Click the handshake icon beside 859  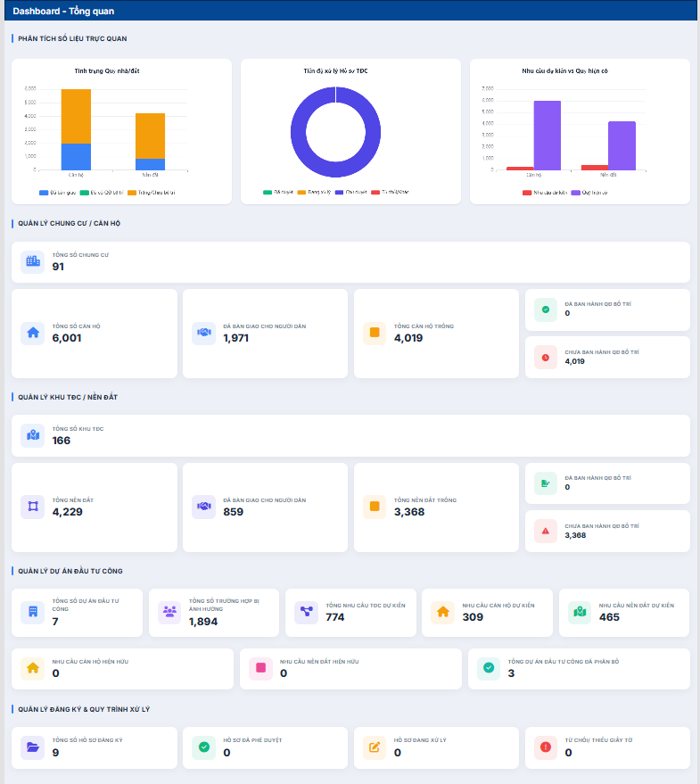[204, 507]
